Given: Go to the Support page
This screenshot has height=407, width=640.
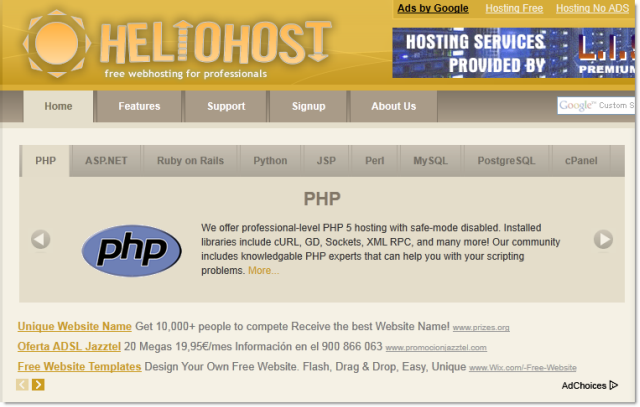Looking at the screenshot, I should (x=226, y=106).
